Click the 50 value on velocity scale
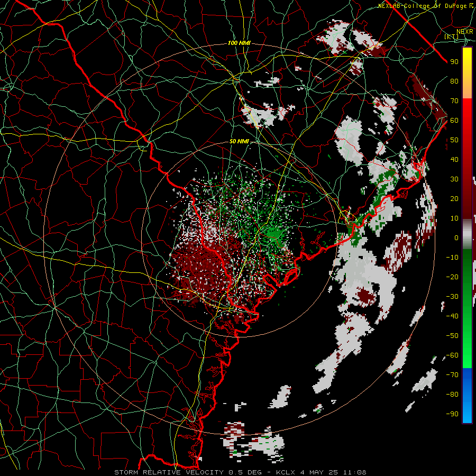476x476 pixels. 454,140
